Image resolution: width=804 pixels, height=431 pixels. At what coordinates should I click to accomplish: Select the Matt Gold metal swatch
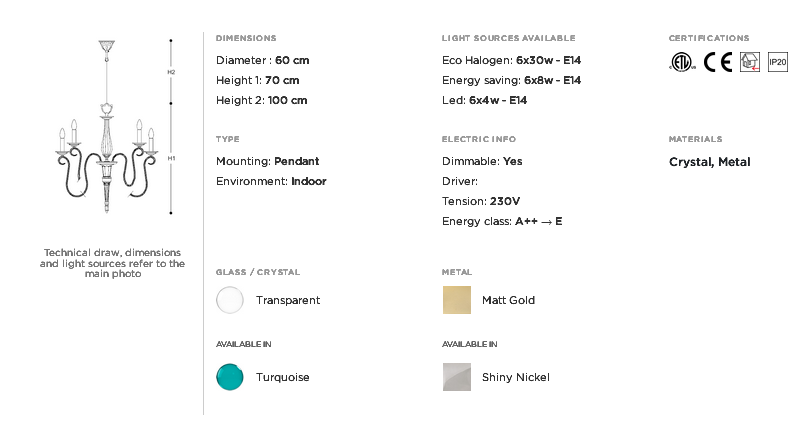(x=456, y=300)
